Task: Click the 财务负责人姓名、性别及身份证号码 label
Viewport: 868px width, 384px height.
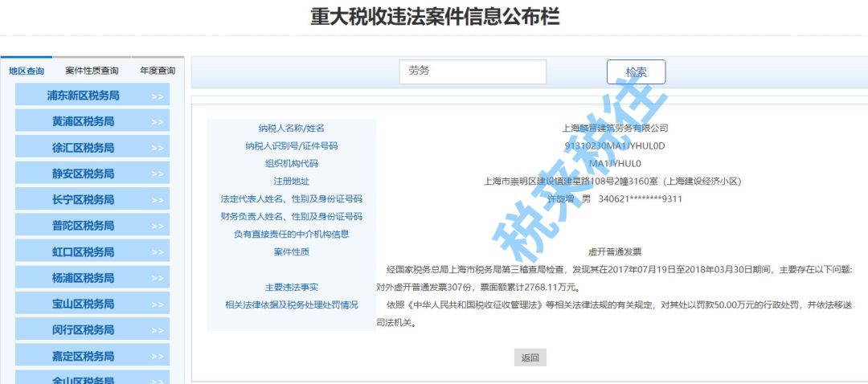Action: (291, 217)
